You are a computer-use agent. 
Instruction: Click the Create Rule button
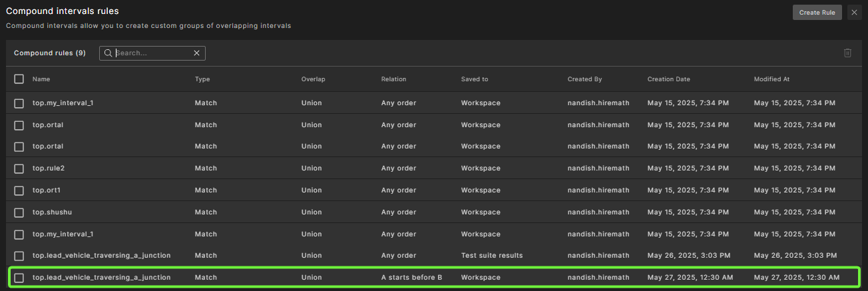click(817, 13)
